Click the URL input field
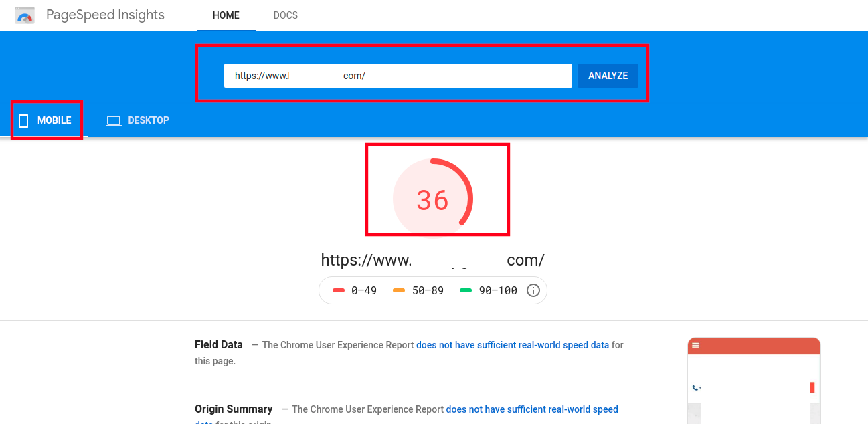 tap(398, 76)
